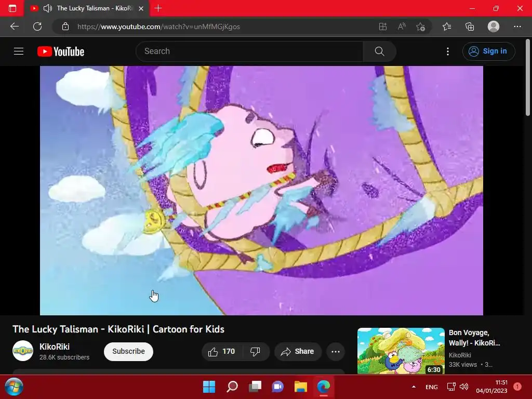Open the Favorites list
This screenshot has height=399, width=532.
point(447,26)
